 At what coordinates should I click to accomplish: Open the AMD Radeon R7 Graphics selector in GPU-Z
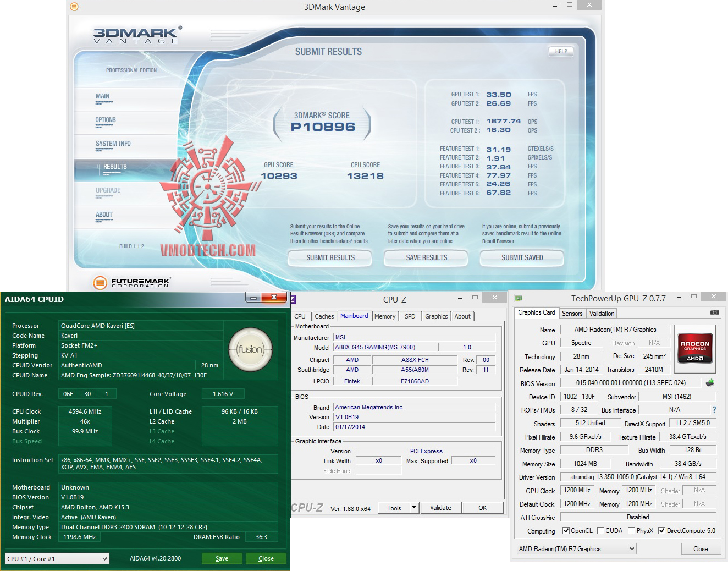click(x=576, y=549)
